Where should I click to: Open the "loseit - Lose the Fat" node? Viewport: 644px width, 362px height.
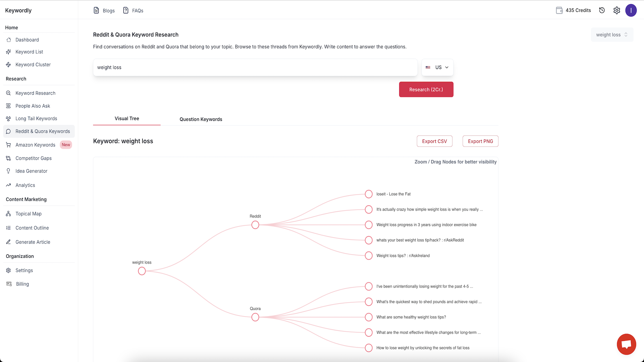[369, 194]
